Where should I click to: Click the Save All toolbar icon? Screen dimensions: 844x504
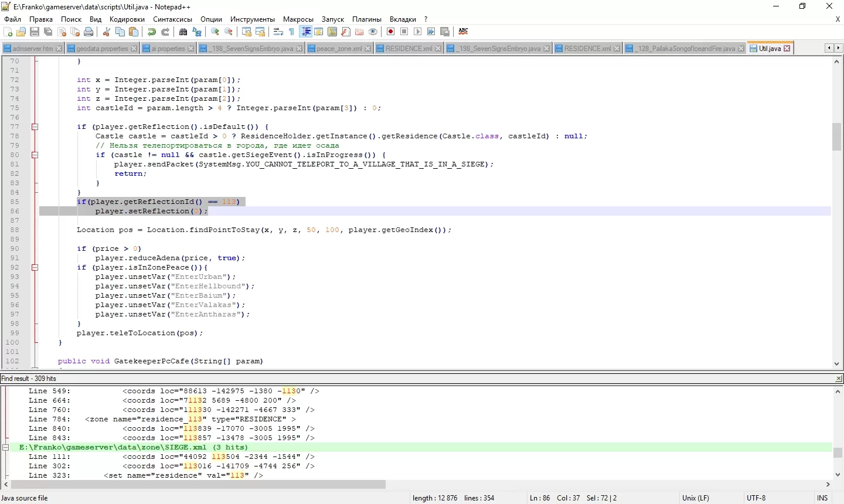[48, 32]
